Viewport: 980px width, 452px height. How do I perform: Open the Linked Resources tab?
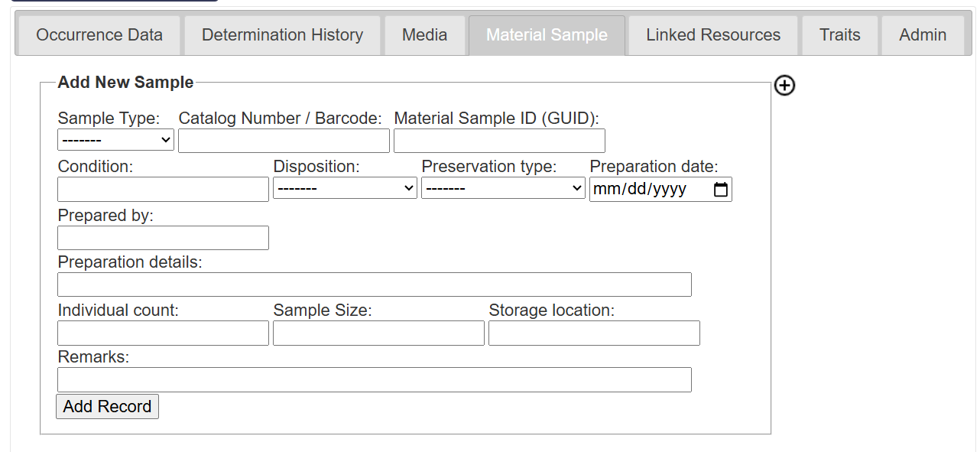(712, 34)
